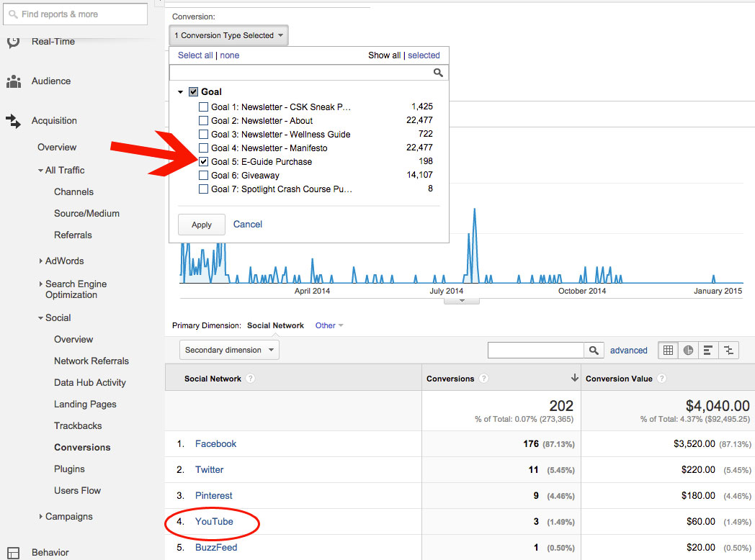Open Network Referrals report in sidebar
755x560 pixels.
coord(91,361)
